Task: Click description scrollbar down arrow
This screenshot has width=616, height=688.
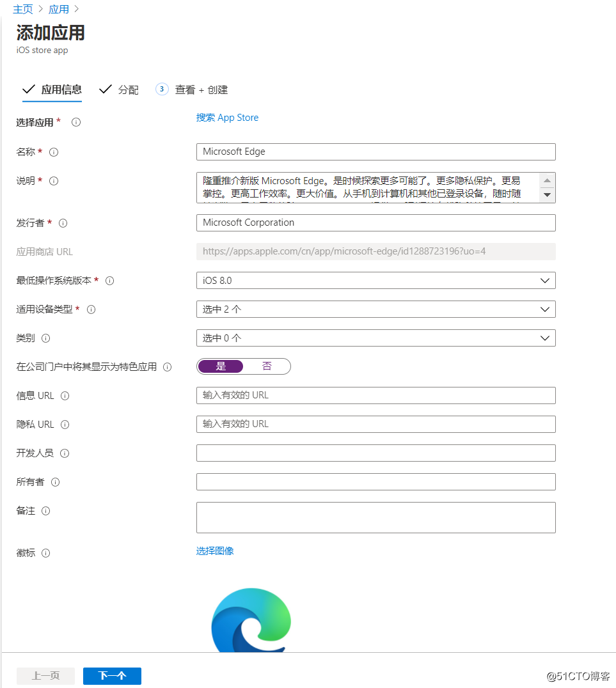Action: (x=547, y=195)
